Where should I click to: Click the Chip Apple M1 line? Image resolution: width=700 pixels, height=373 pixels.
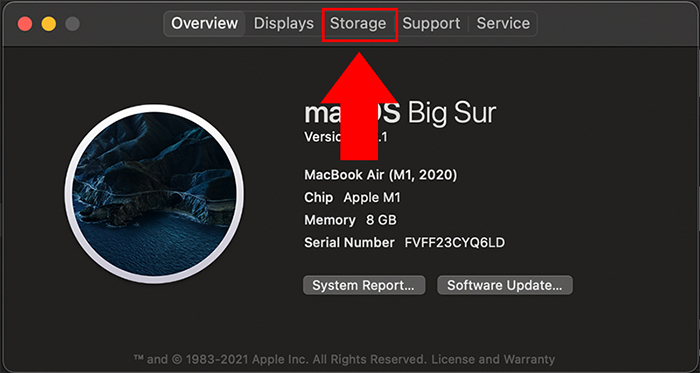click(352, 198)
